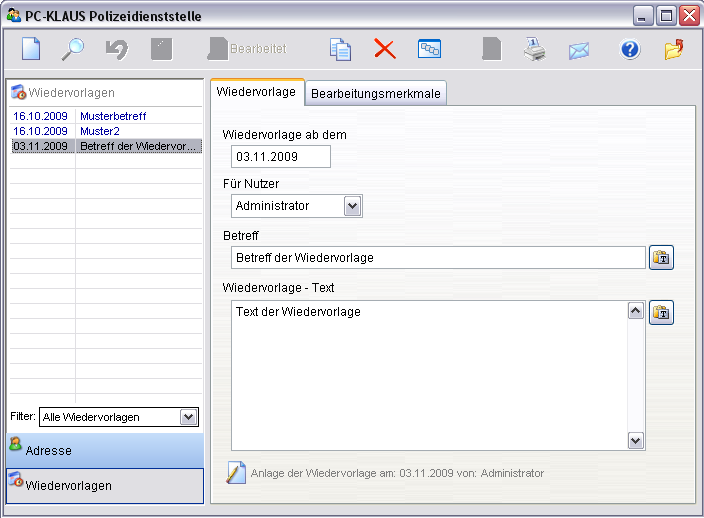
Task: Click the new document toolbar icon
Action: [32, 49]
